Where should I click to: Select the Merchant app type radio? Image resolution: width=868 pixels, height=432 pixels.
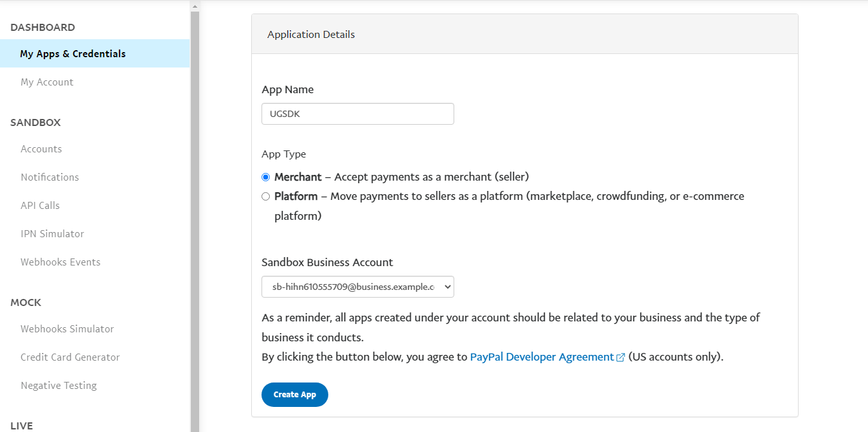coord(266,177)
